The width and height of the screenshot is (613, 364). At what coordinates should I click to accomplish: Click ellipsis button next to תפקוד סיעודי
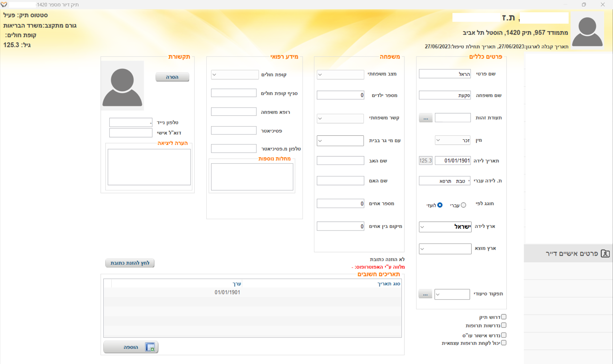tap(425, 294)
